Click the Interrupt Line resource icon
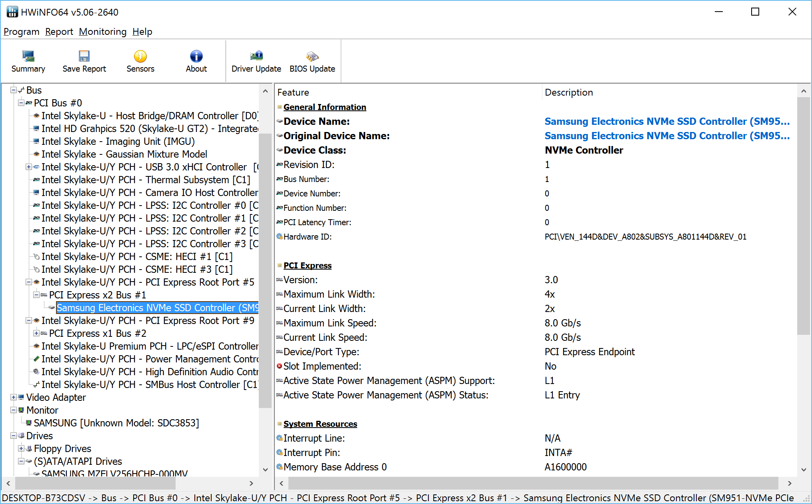Screen dimensions: 812x504 click(x=280, y=438)
